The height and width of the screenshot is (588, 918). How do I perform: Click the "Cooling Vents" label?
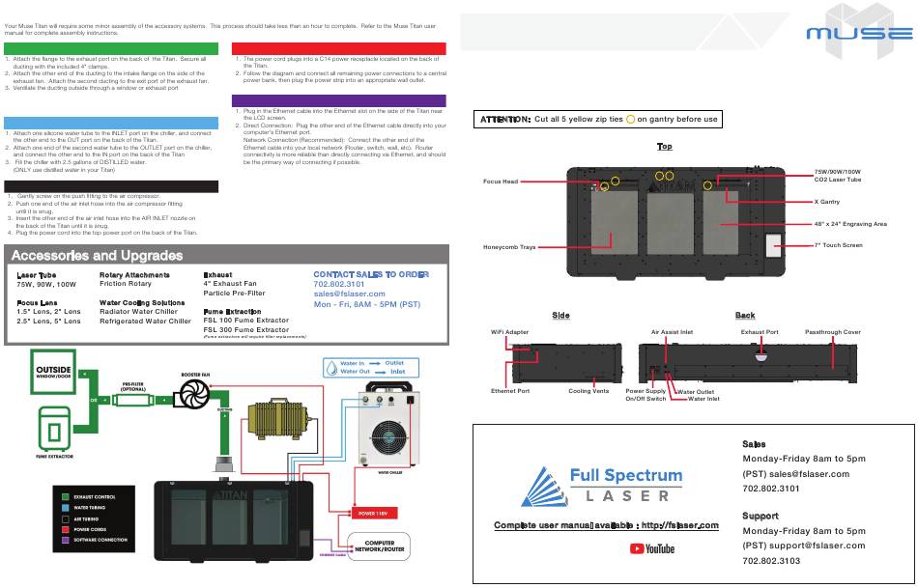[x=588, y=391]
